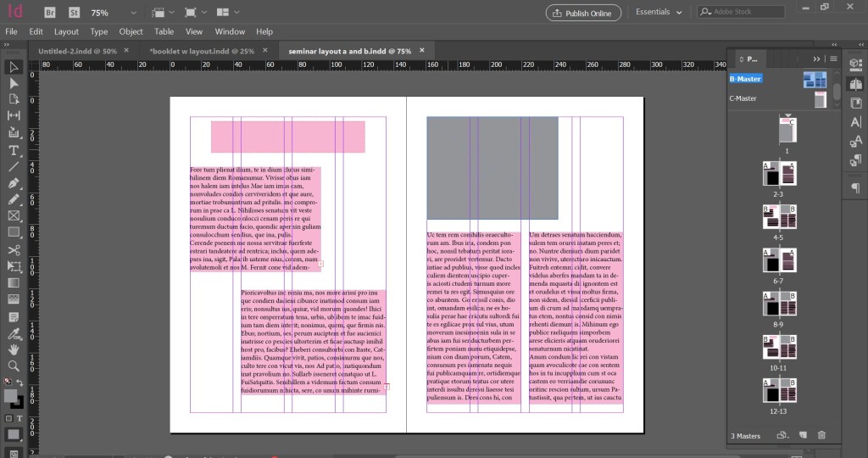Viewport: 868px width, 458px height.
Task: Open the Pages panel flyout menu
Action: coord(833,59)
